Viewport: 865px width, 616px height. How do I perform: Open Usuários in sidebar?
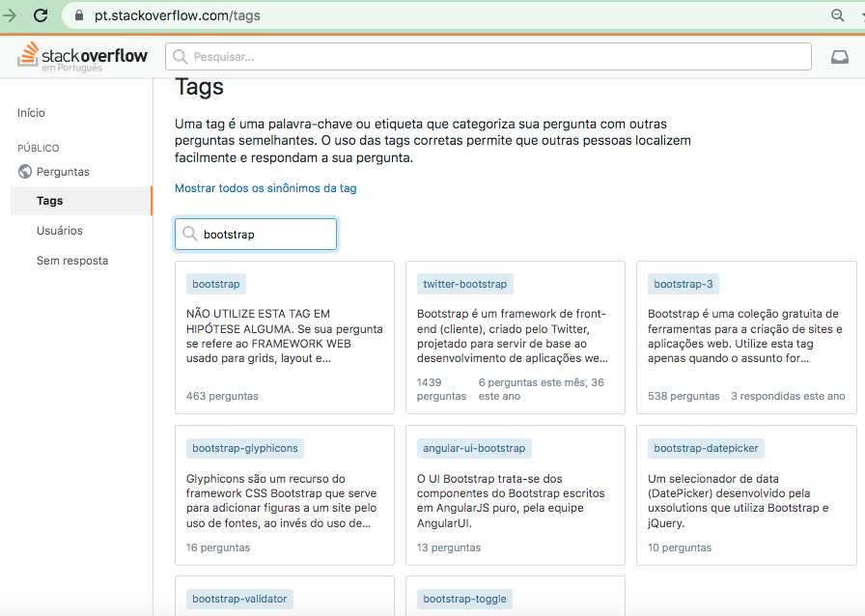pos(60,231)
